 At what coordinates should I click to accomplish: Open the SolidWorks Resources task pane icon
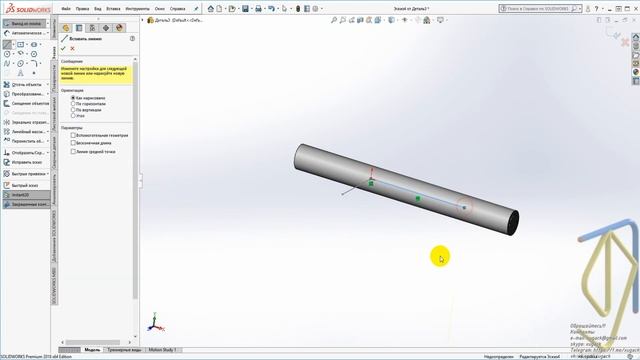[636, 37]
